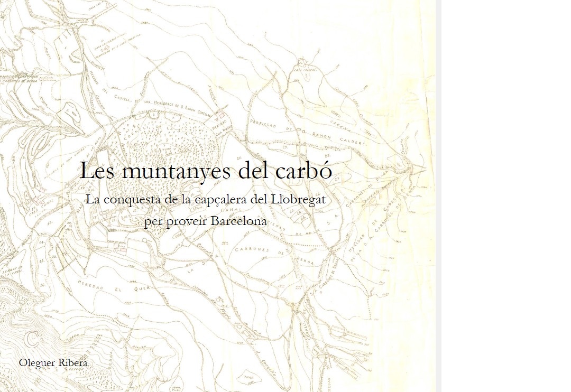Click the text 'per proveir Barcelona'
The height and width of the screenshot is (392, 571).
pos(205,221)
